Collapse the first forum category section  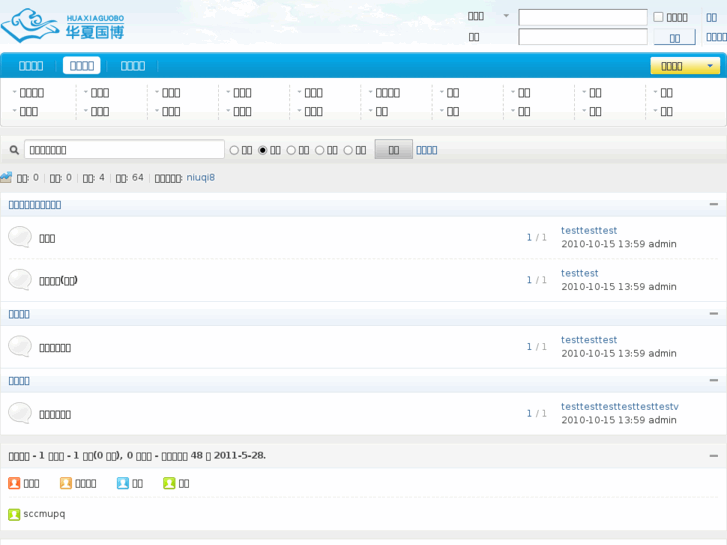point(713,204)
